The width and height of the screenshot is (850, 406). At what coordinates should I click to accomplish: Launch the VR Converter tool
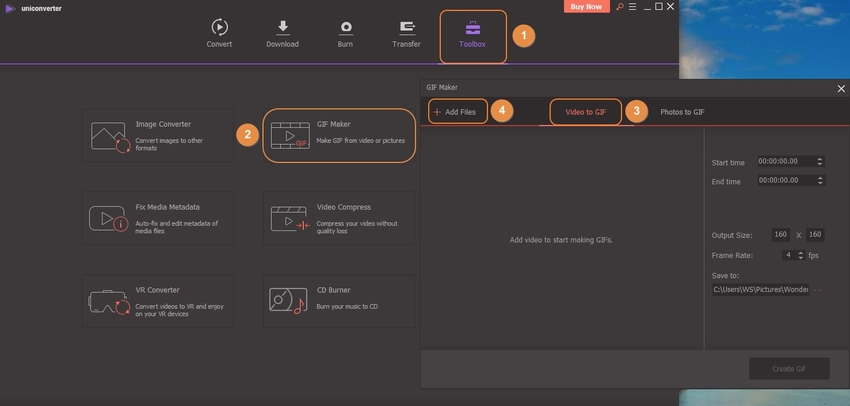pyautogui.click(x=158, y=300)
